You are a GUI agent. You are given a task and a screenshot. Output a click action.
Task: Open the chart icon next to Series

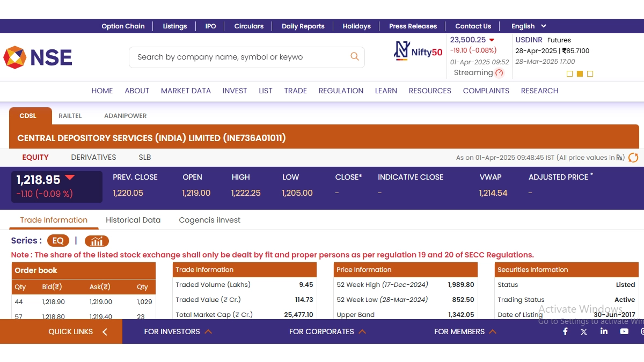point(97,241)
